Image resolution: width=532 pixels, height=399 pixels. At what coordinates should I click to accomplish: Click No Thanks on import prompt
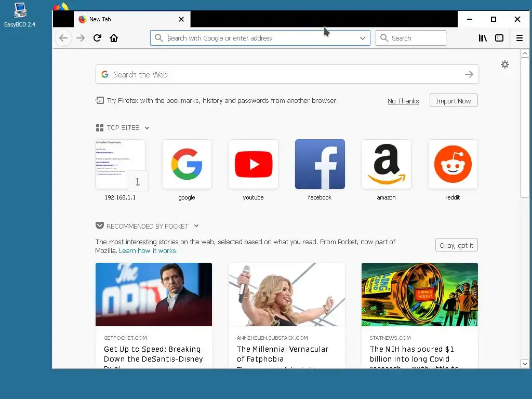[403, 101]
